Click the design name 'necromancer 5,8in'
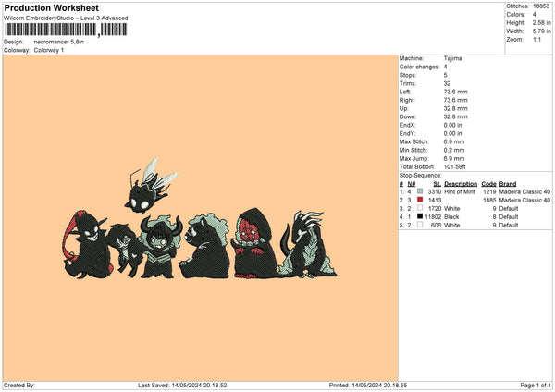This screenshot has width=555, height=392. (x=59, y=42)
